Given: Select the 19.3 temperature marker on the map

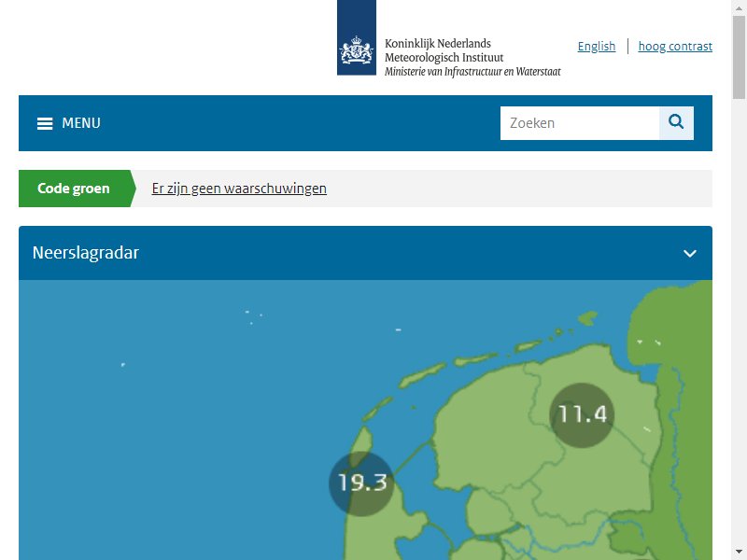Looking at the screenshot, I should point(361,483).
